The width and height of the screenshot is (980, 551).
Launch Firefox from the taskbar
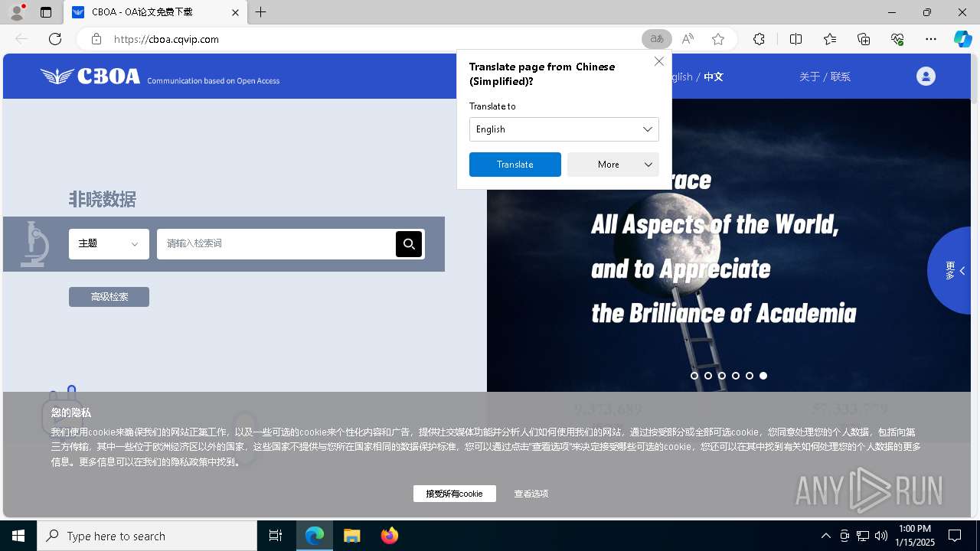[390, 536]
